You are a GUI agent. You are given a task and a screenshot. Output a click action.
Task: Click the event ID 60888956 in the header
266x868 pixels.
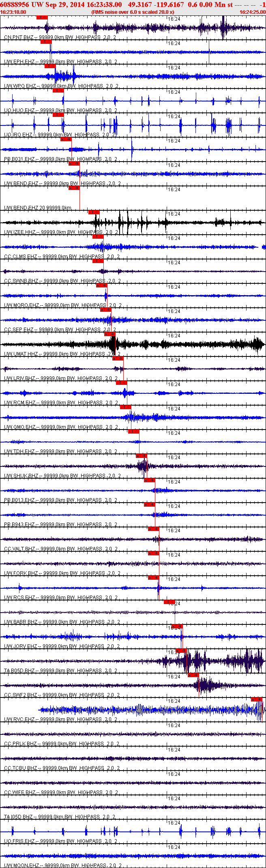pyautogui.click(x=15, y=4)
